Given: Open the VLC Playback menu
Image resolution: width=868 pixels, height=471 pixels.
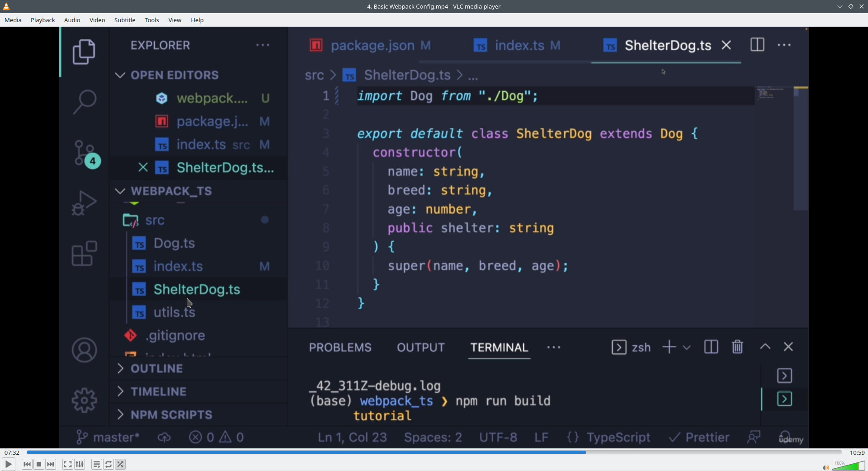Looking at the screenshot, I should coord(43,20).
